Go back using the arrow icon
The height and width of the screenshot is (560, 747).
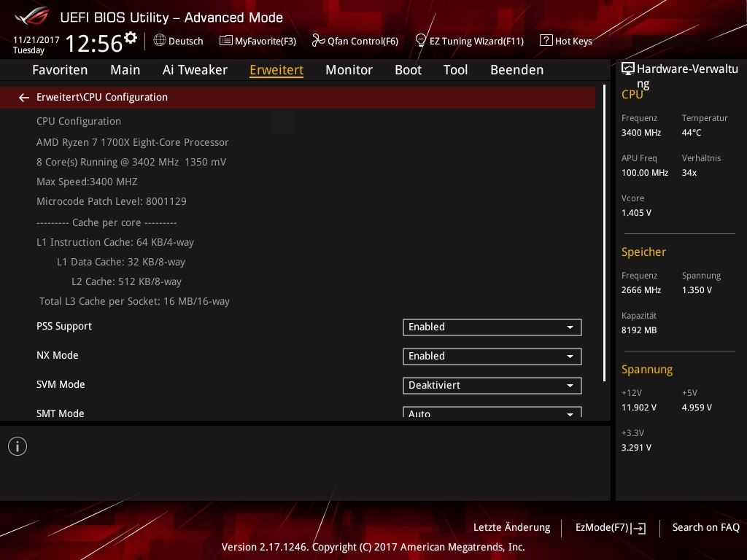tap(24, 97)
